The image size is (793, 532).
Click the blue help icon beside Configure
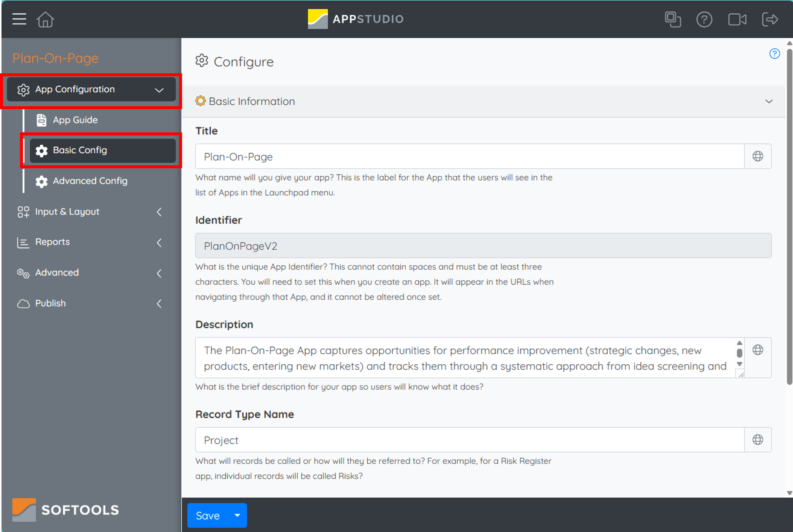pyautogui.click(x=774, y=54)
